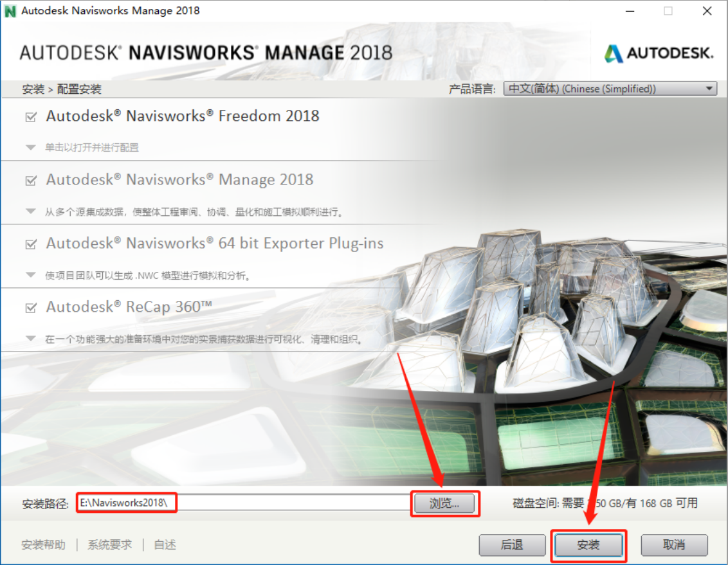728x565 pixels.
Task: Uncheck Autodesk Navisworks Freedom 2018 checkbox
Action: click(x=30, y=118)
